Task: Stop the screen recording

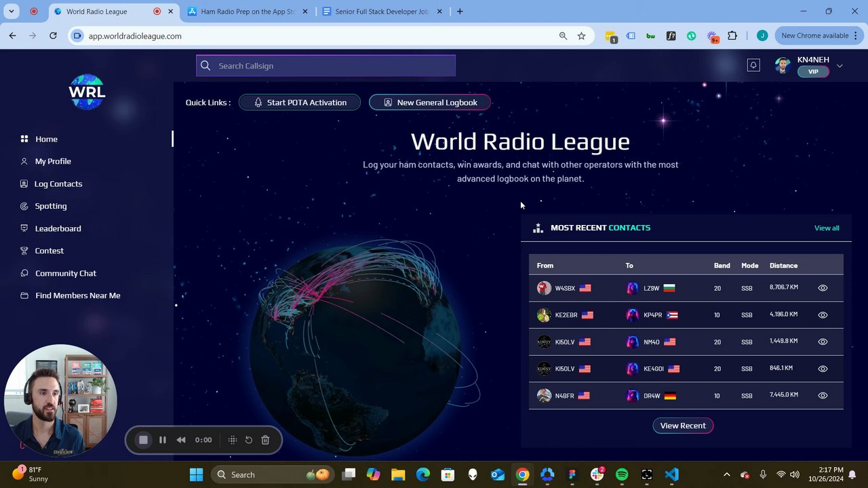Action: coord(143,440)
